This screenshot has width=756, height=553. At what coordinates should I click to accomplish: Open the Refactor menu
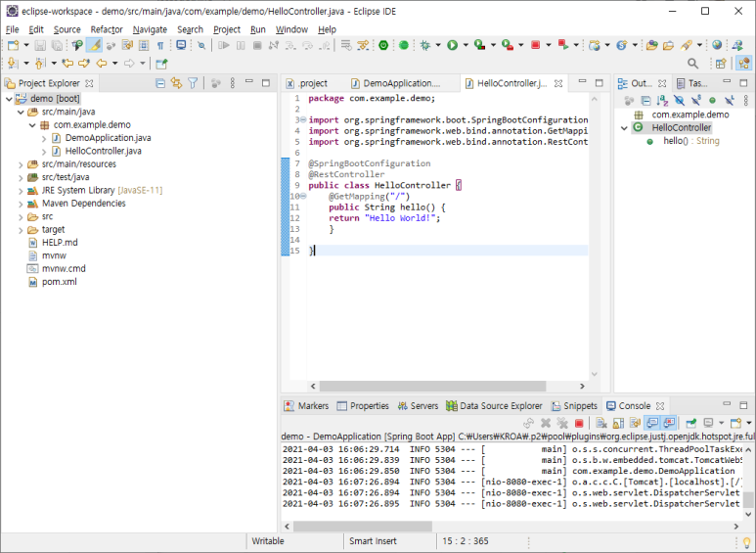(107, 29)
